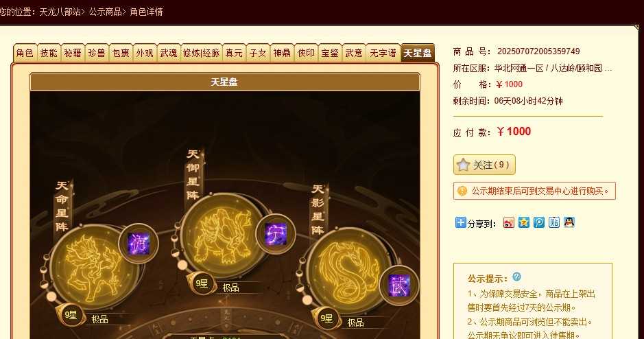Share to Qzone star icon
644x339 pixels.
point(524,223)
